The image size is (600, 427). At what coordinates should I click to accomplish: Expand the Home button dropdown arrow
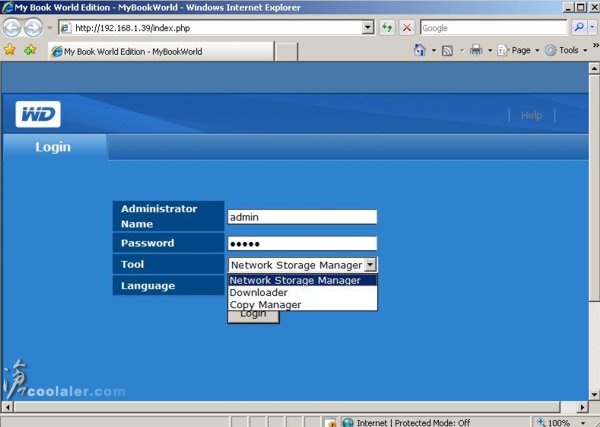(434, 50)
